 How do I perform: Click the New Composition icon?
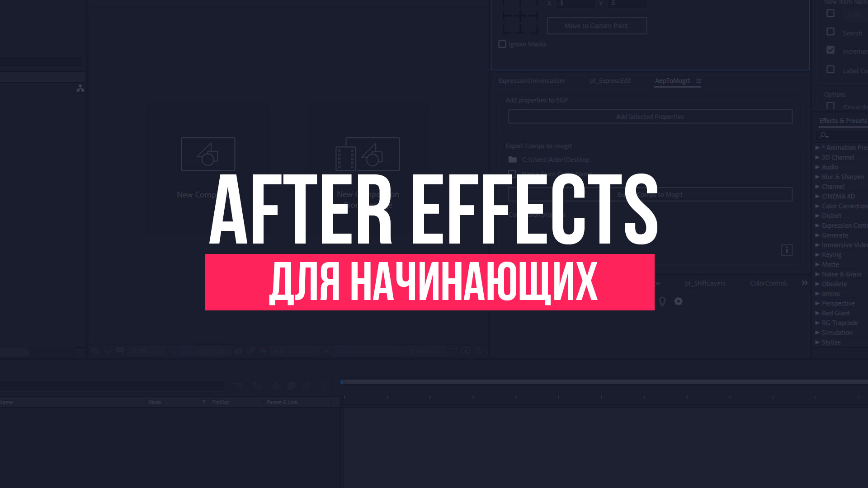coord(208,153)
